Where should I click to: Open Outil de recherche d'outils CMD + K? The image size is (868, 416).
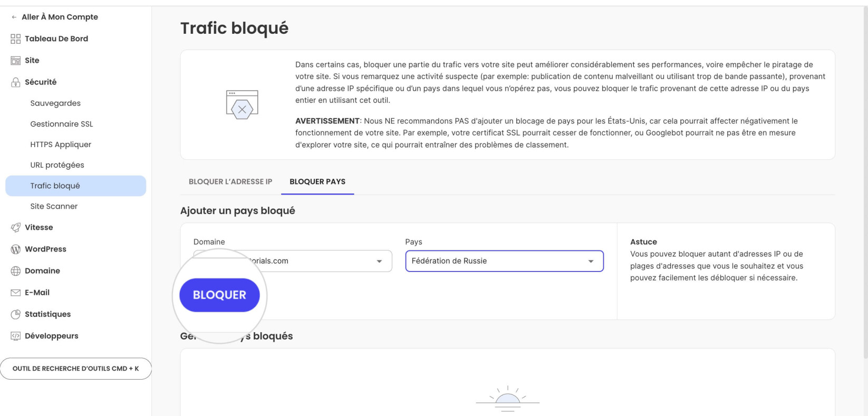tap(76, 369)
